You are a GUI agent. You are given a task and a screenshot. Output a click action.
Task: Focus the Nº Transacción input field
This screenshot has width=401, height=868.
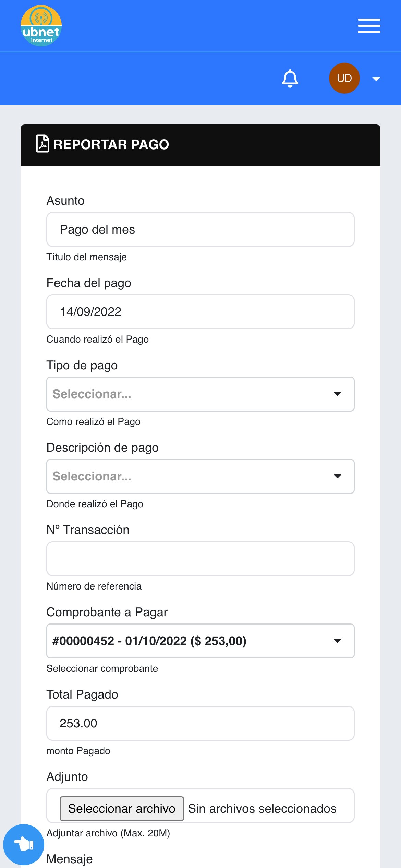[x=200, y=559]
